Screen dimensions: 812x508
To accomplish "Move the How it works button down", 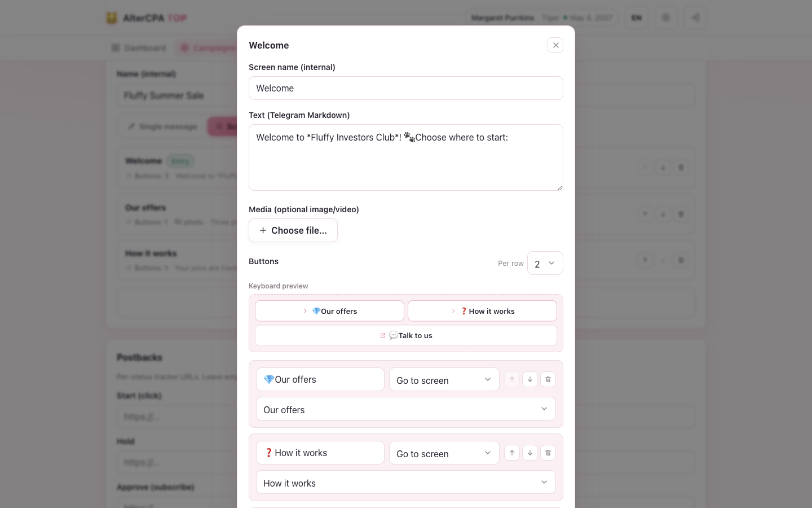I will click(x=530, y=453).
